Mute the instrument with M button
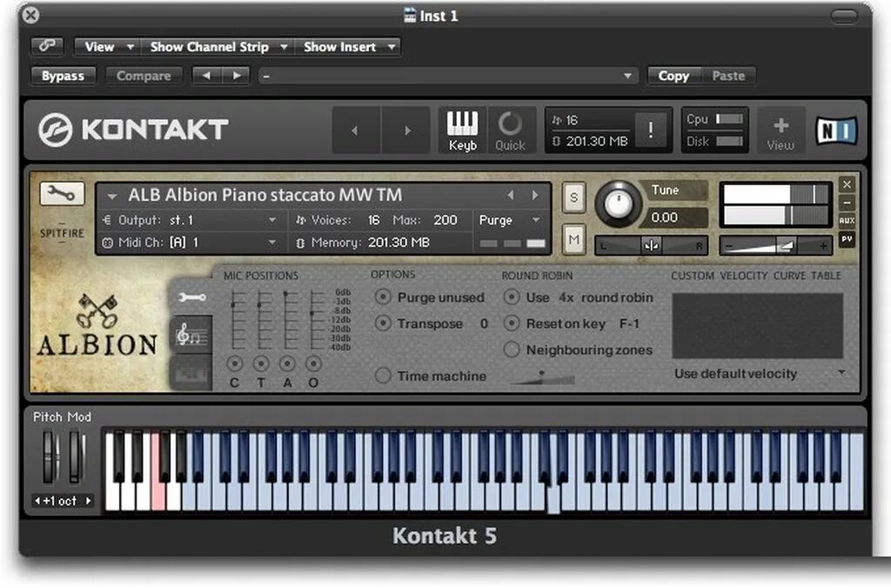This screenshot has height=588, width=891. [573, 239]
